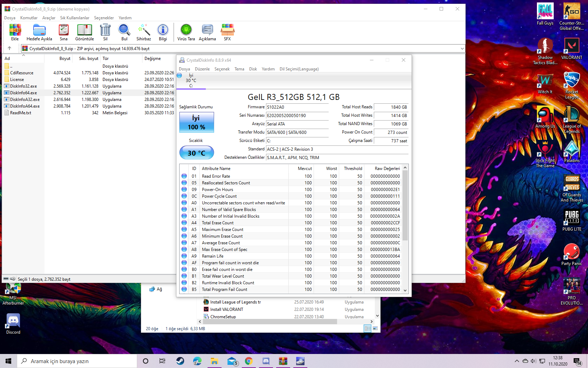Select Install VALORANT in Explorer window

[226, 309]
